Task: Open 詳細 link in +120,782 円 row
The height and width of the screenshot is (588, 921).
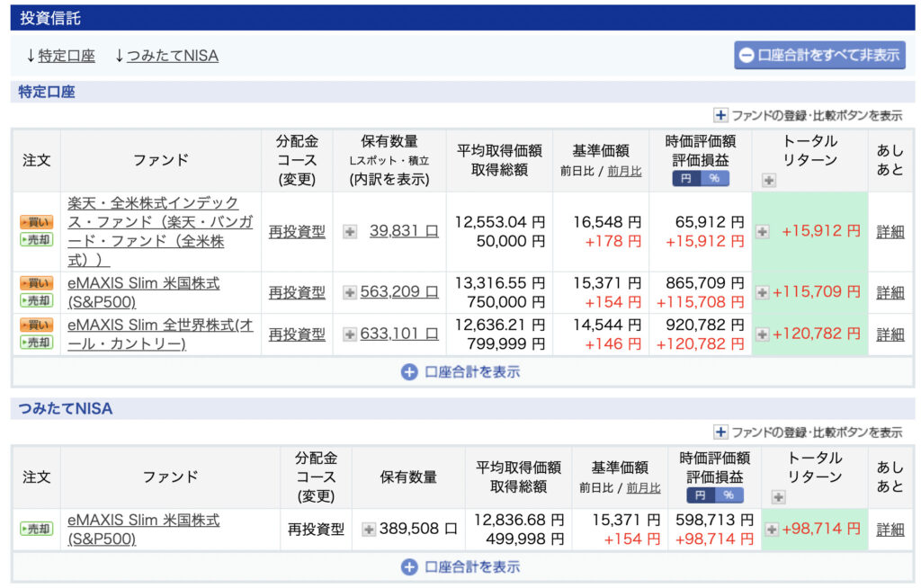Action: [890, 334]
